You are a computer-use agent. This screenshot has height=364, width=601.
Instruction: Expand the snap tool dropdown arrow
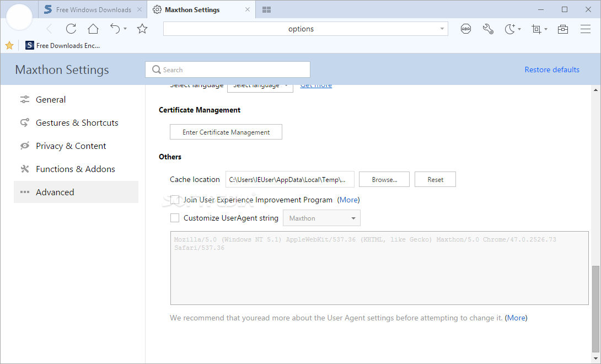click(x=546, y=29)
